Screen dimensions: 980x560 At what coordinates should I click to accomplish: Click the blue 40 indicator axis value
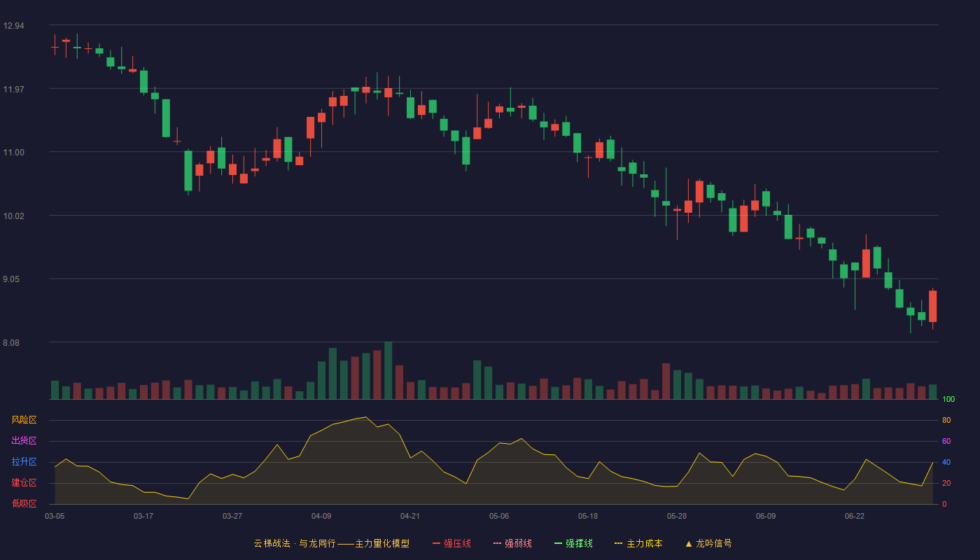[x=946, y=462]
